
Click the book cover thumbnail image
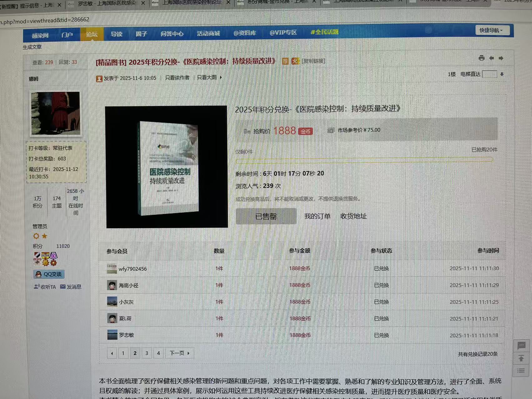tap(167, 167)
